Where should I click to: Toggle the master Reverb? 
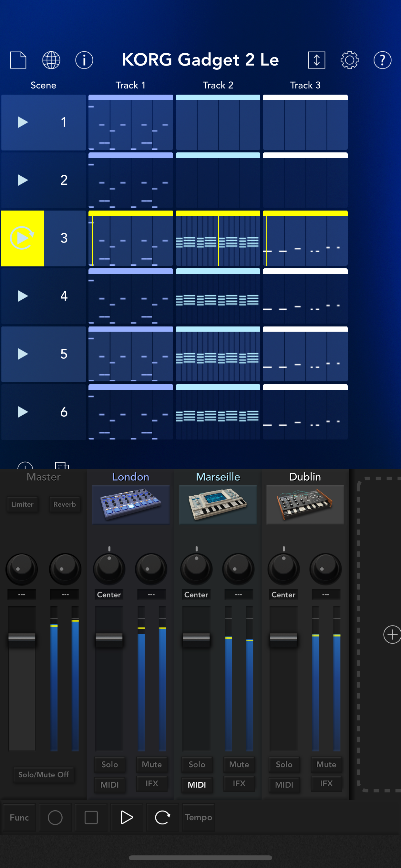click(65, 504)
